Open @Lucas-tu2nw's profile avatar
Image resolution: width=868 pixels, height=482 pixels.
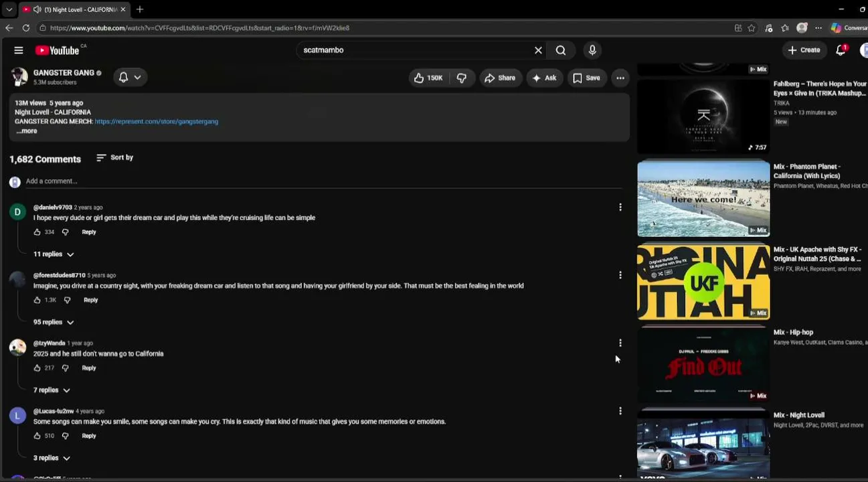coord(17,416)
